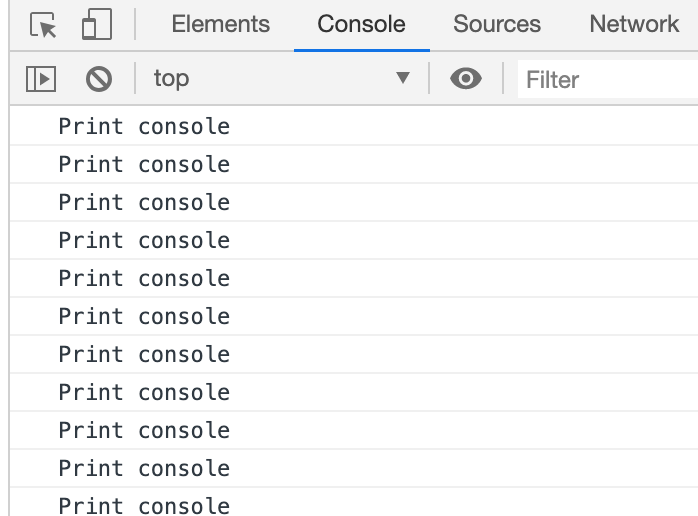Focus the Filter input field
Viewport: 698px width, 516px height.
[608, 79]
